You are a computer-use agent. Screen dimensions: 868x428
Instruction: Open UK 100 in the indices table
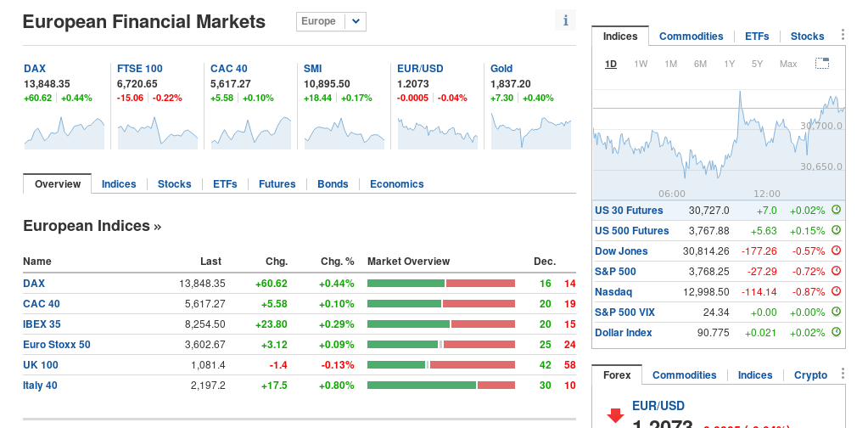pos(41,365)
